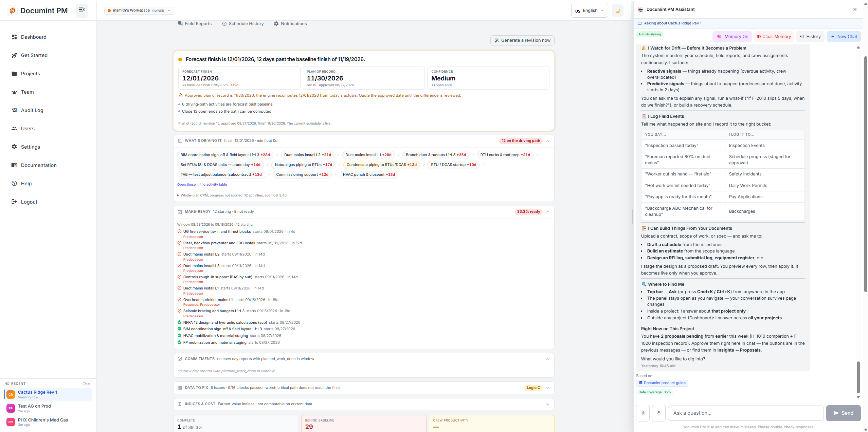868x432 pixels.
Task: Click the Indices & Cost sigma icon
Action: [x=180, y=404]
